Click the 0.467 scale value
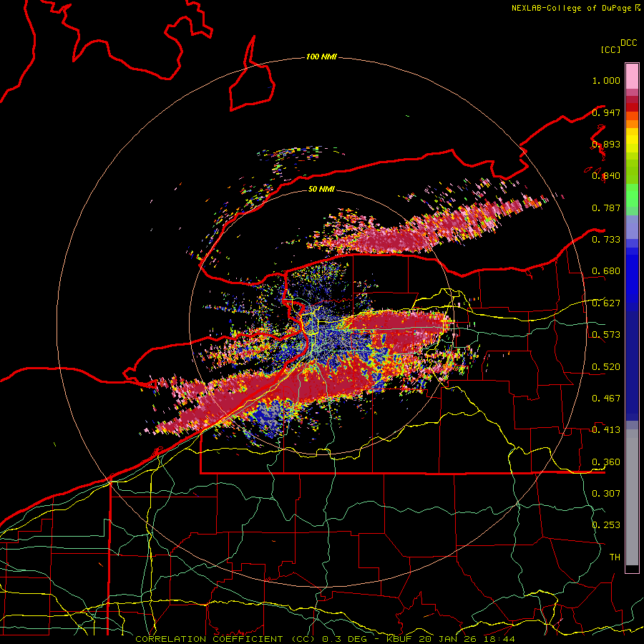Image resolution: width=644 pixels, height=644 pixels. click(606, 399)
